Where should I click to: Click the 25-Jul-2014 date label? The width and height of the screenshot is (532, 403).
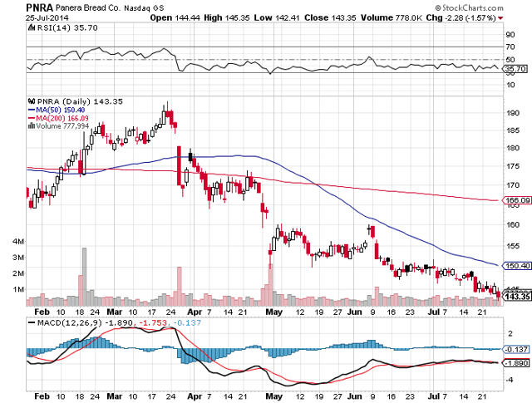pyautogui.click(x=47, y=17)
